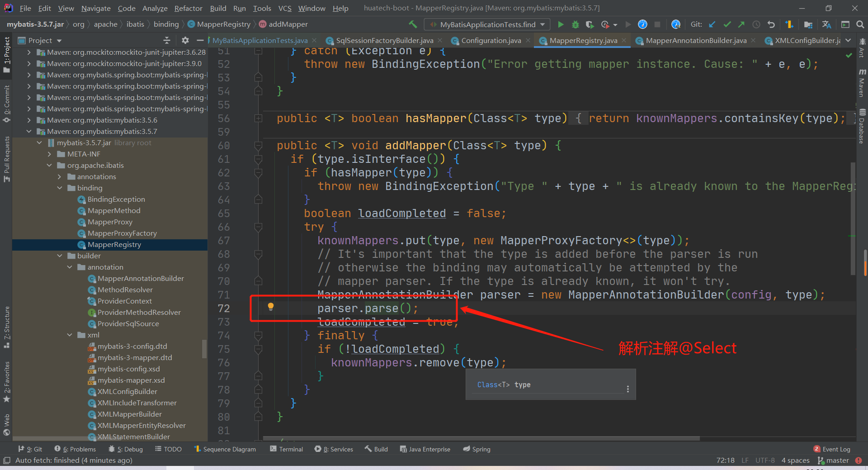The width and height of the screenshot is (868, 470).
Task: Run MyBatisApplicationTests.find with green play icon
Action: point(561,24)
